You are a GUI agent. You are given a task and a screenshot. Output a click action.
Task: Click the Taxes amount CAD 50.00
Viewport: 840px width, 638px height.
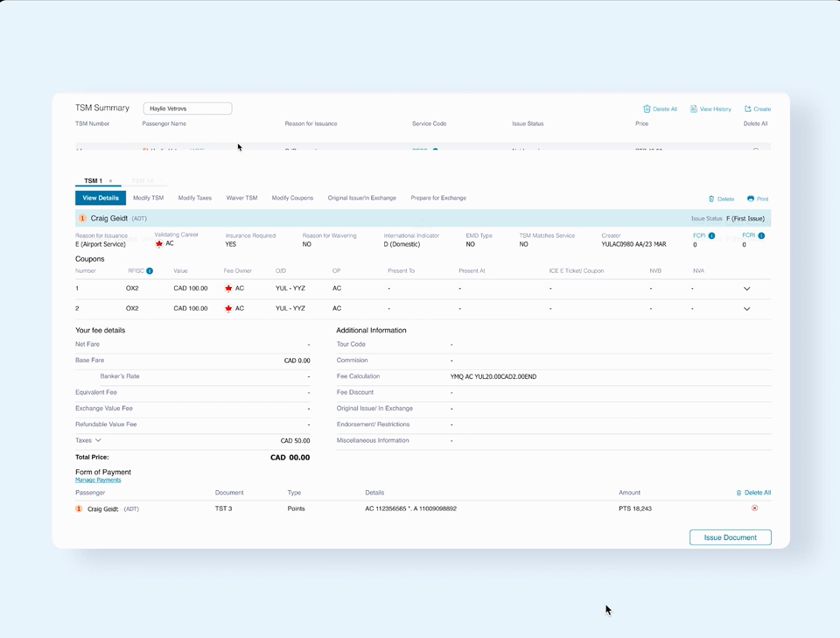pyautogui.click(x=295, y=441)
